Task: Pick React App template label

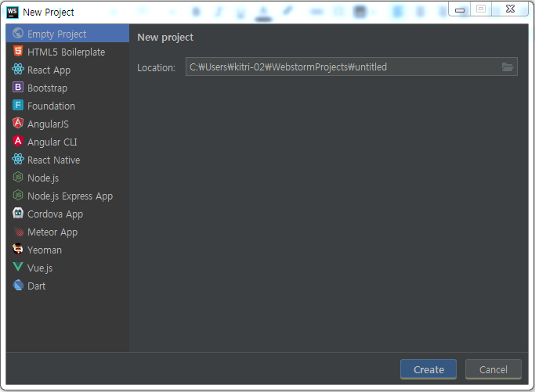Action: tap(49, 70)
